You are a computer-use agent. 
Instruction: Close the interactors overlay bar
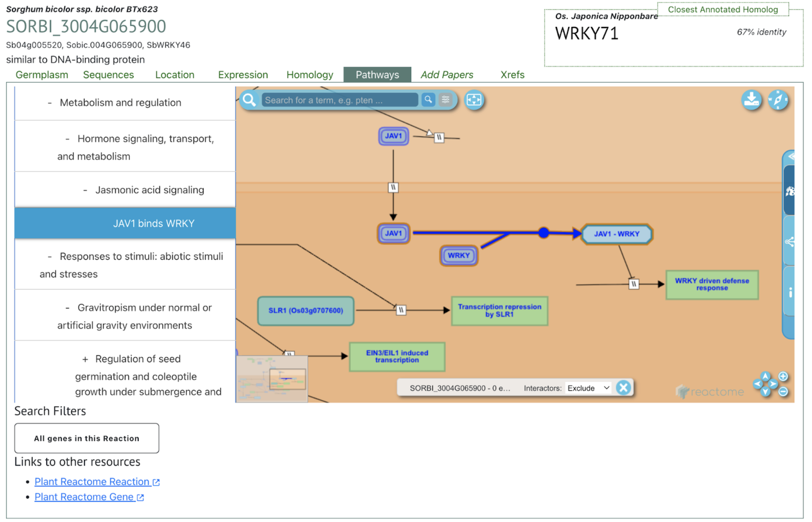(x=623, y=388)
